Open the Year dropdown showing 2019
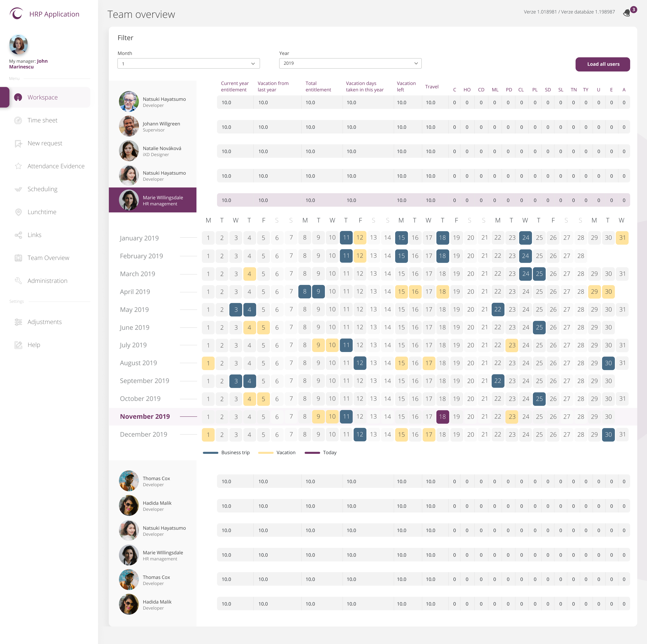This screenshot has width=647, height=644. pyautogui.click(x=350, y=63)
